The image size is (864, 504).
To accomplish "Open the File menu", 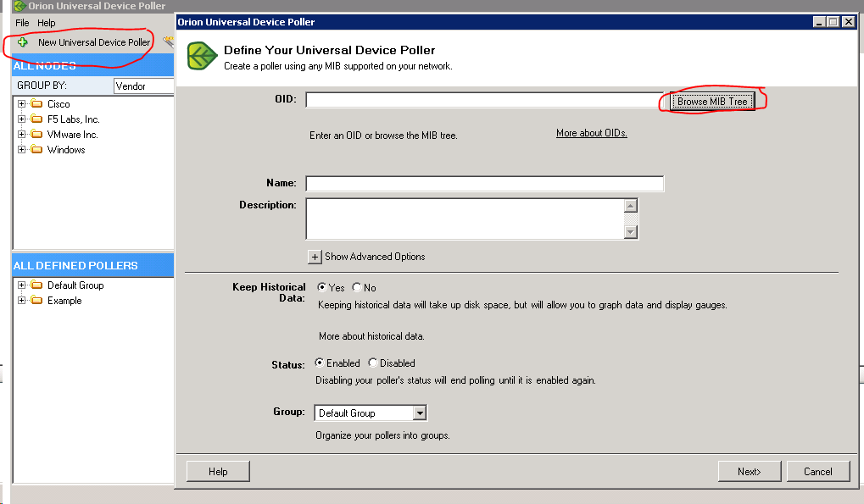I will 22,23.
